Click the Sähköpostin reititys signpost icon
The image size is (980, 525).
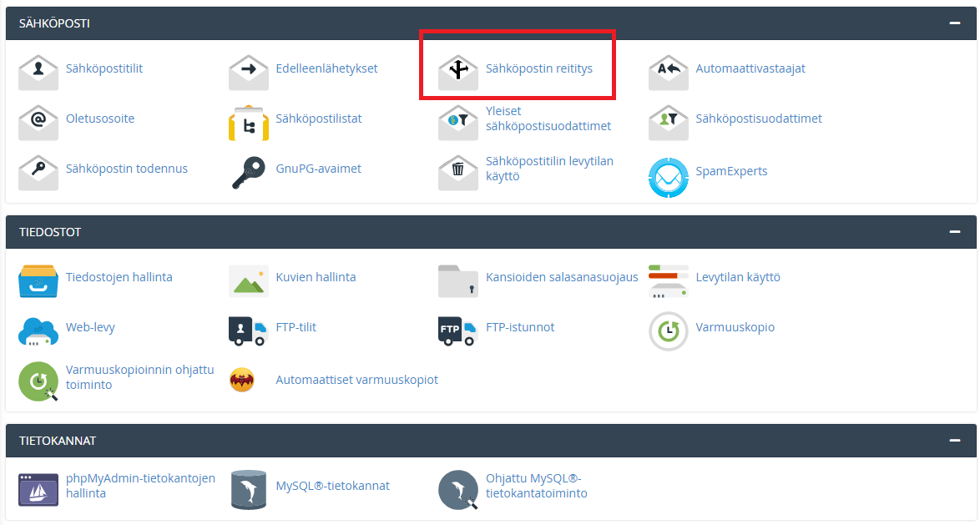(x=458, y=72)
